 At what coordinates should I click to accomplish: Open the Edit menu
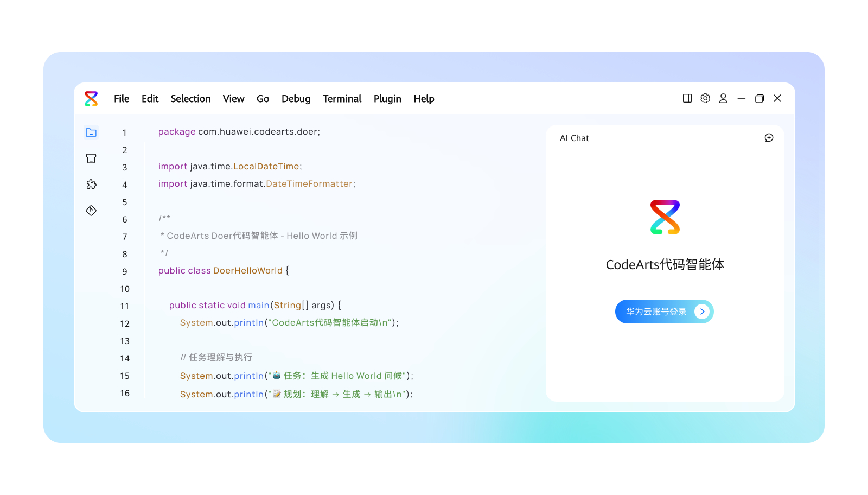(x=150, y=99)
